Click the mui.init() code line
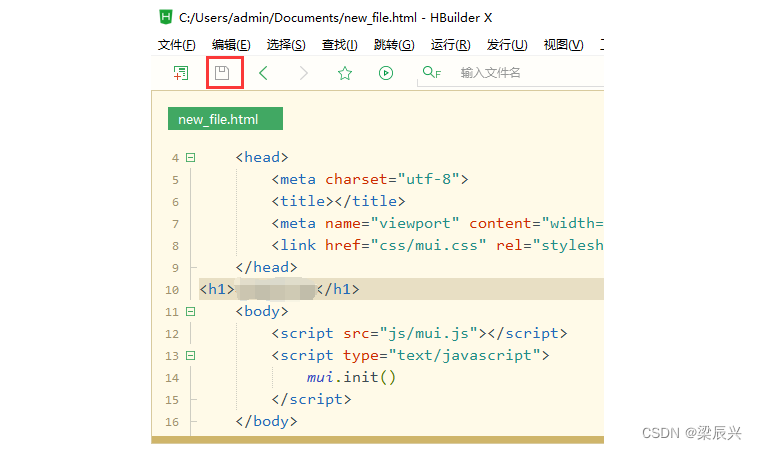Viewport: 757px width, 450px height. tap(351, 377)
